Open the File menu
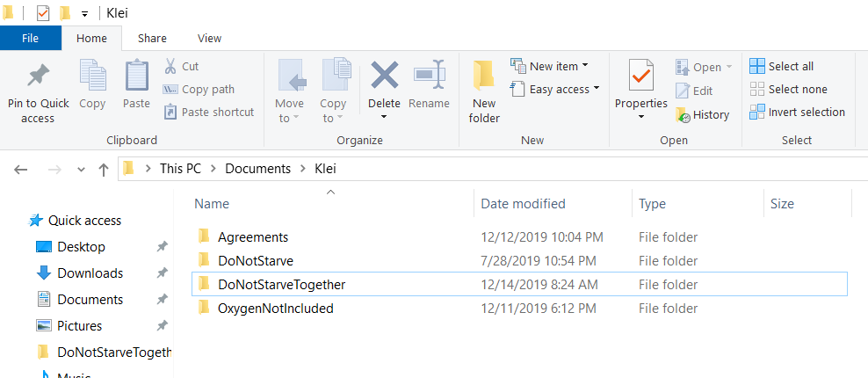This screenshot has height=378, width=868. tap(30, 38)
